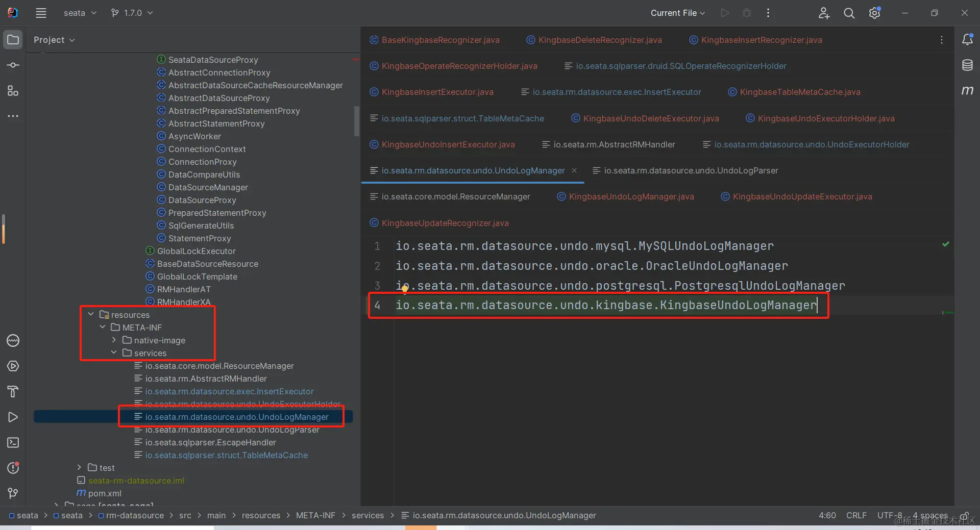
Task: Open the Code With Me user icon
Action: click(x=824, y=13)
